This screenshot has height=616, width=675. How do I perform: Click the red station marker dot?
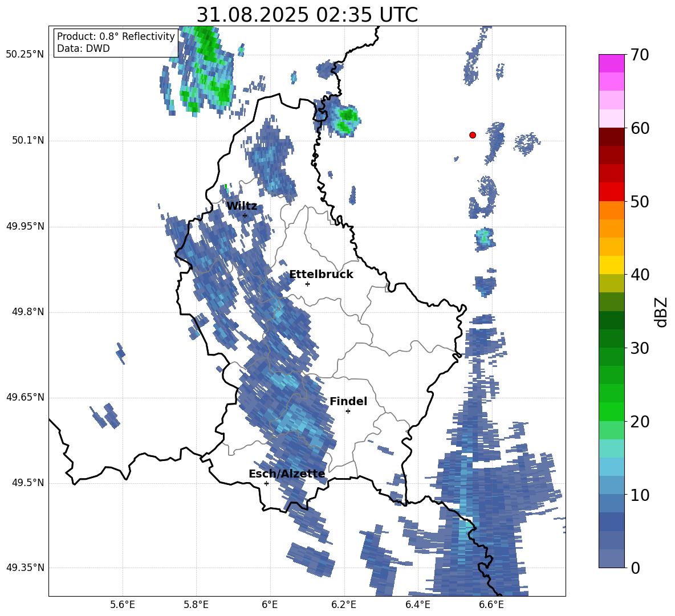point(473,135)
